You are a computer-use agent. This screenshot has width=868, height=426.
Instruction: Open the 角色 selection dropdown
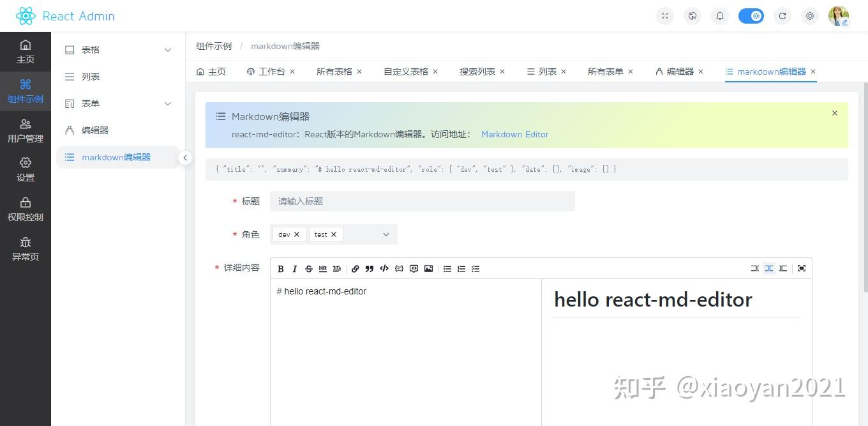(x=385, y=234)
